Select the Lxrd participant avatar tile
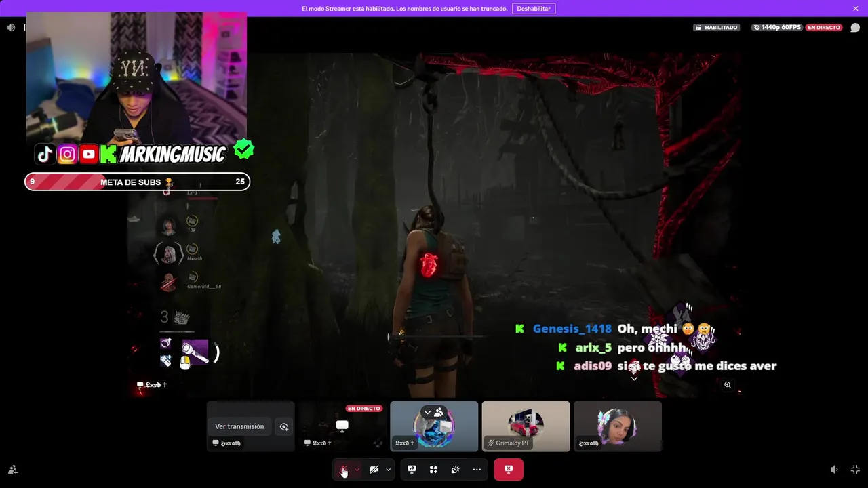Screen dimensions: 868x488 pyautogui.click(x=434, y=426)
